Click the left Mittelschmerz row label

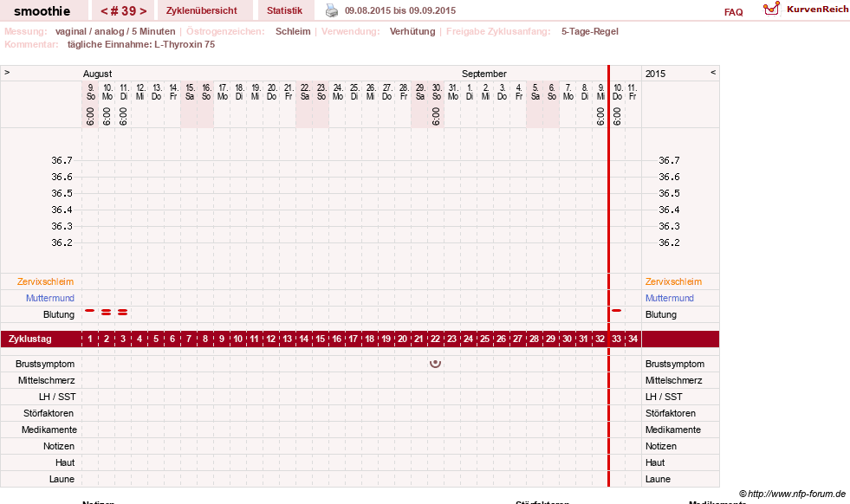click(x=46, y=380)
